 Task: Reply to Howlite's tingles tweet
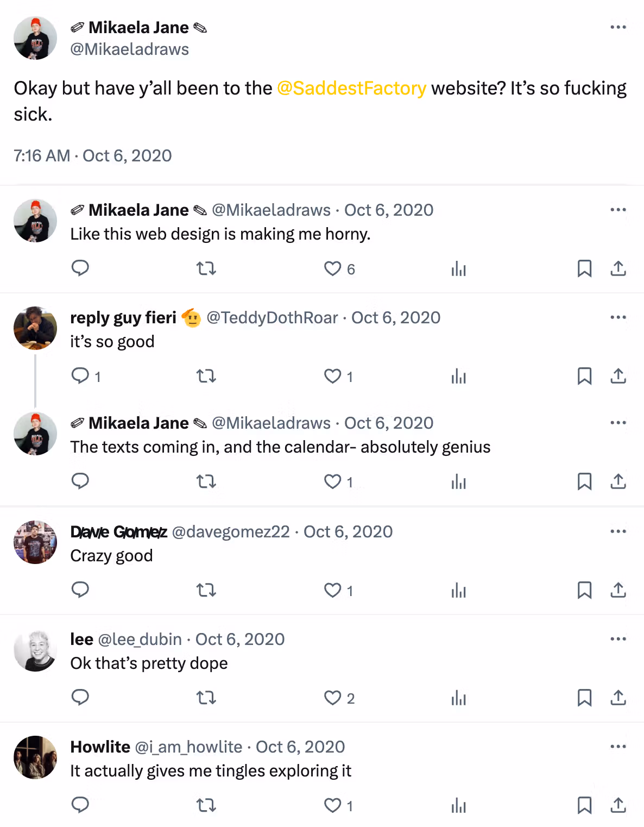[x=80, y=805]
